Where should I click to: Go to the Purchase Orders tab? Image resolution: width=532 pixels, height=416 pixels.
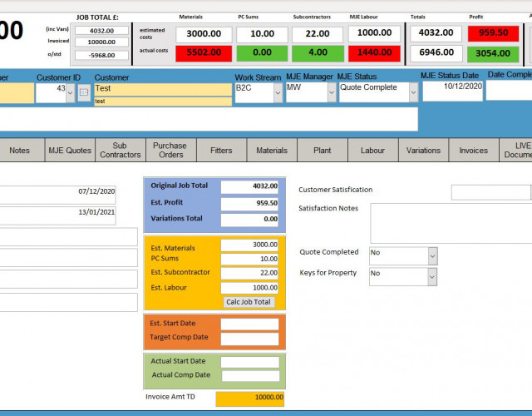[170, 150]
